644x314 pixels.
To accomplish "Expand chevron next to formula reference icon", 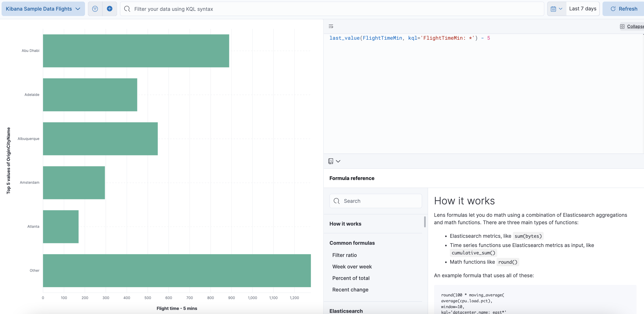I will 338,161.
